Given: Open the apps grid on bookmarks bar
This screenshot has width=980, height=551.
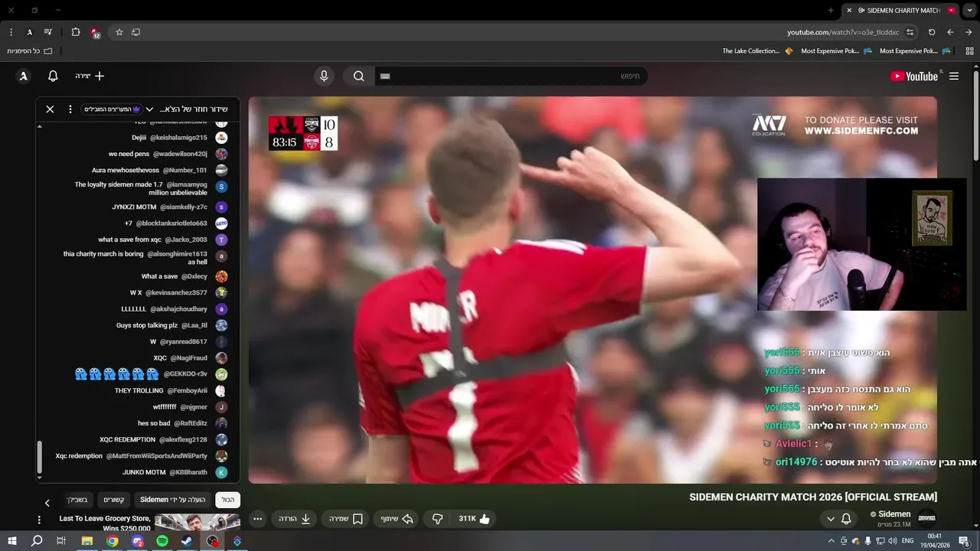Looking at the screenshot, I should pyautogui.click(x=969, y=51).
